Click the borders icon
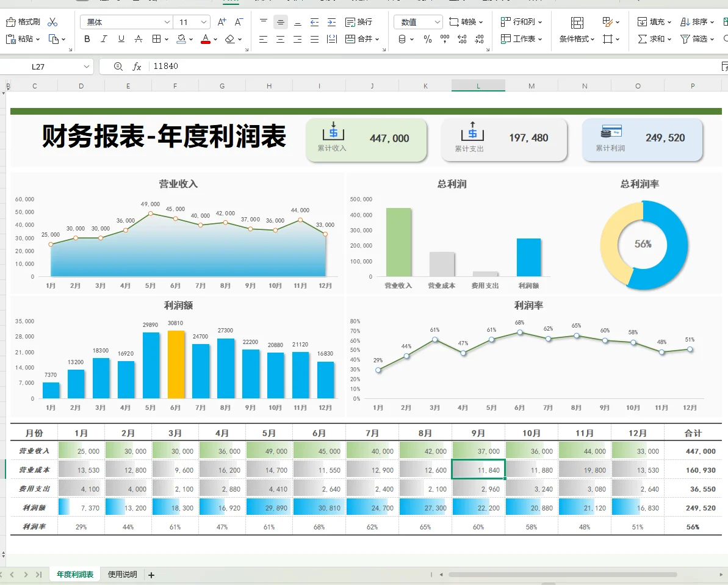Image resolution: width=728 pixels, height=585 pixels. point(157,39)
